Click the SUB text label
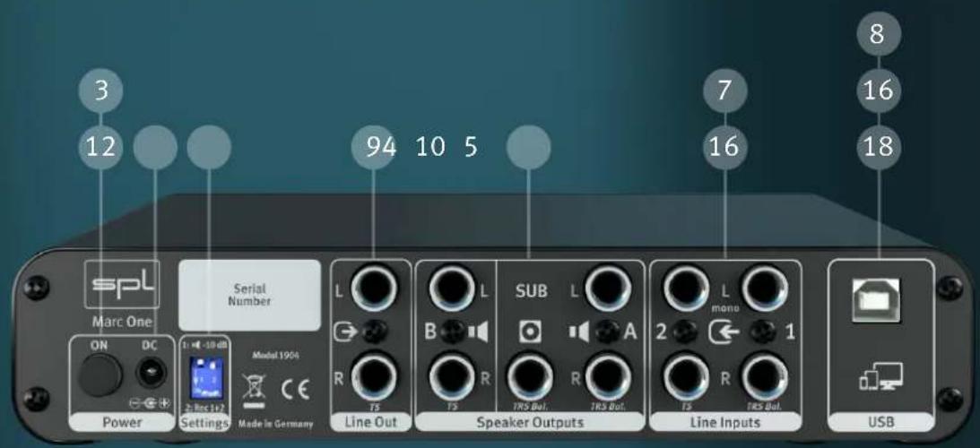The height and width of the screenshot is (448, 980). click(x=532, y=291)
